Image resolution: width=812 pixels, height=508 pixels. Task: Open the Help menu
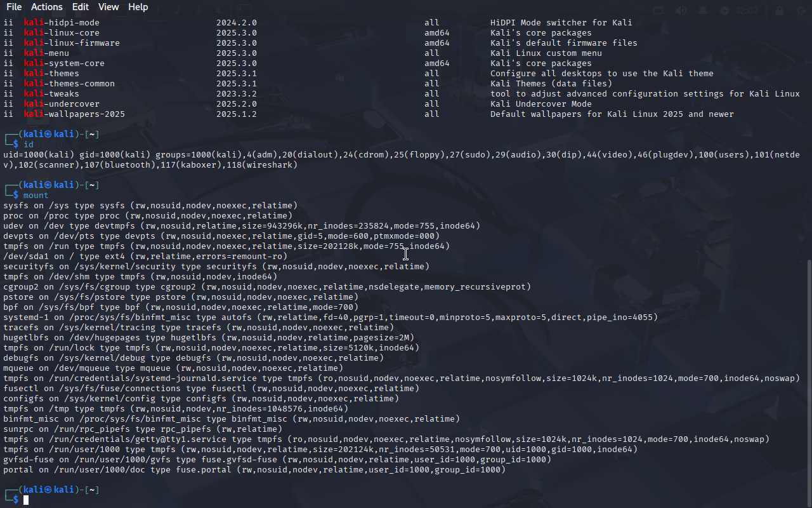point(138,7)
